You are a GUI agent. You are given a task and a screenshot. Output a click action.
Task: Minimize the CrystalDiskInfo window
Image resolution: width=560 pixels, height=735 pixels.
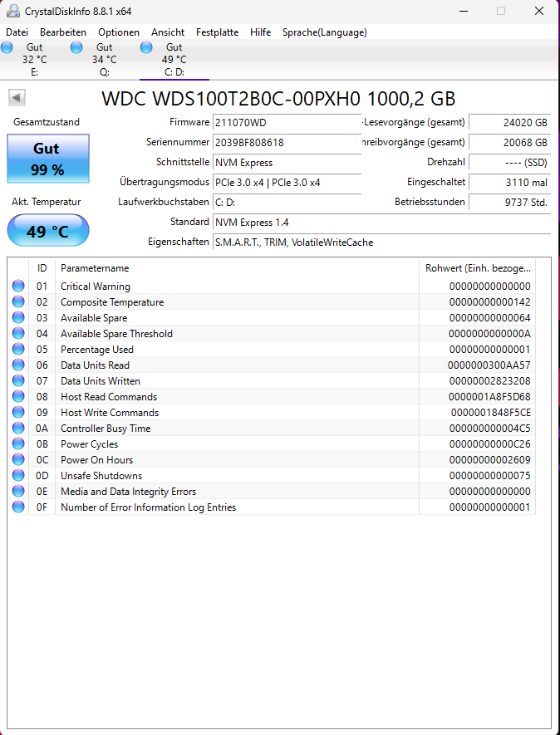coord(464,12)
